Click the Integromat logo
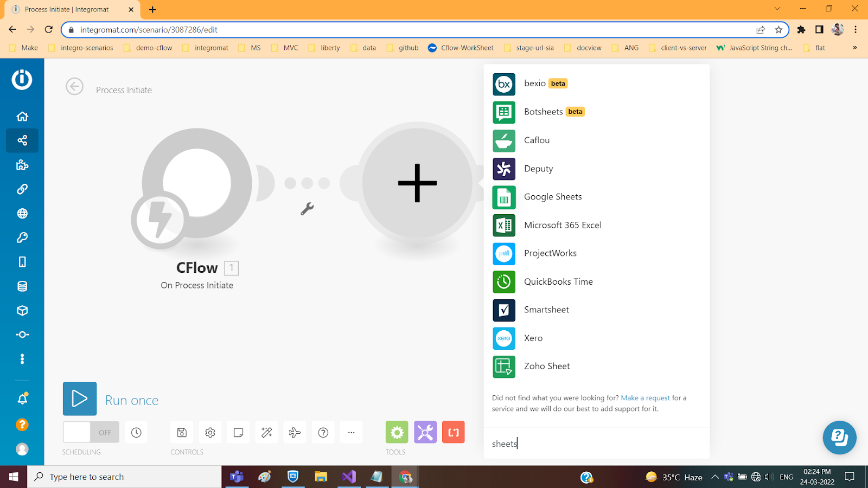 22,79
